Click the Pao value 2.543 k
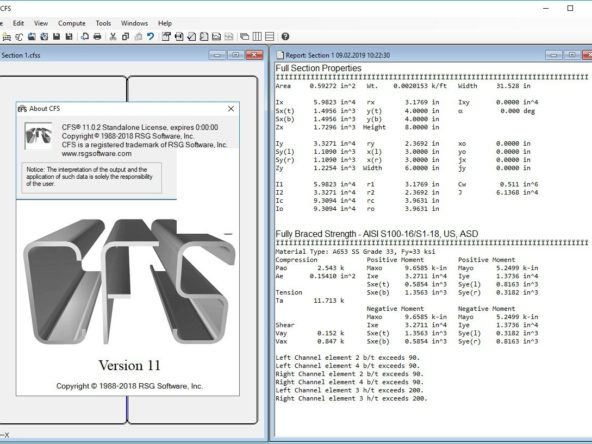This screenshot has width=592, height=444. coord(330,268)
